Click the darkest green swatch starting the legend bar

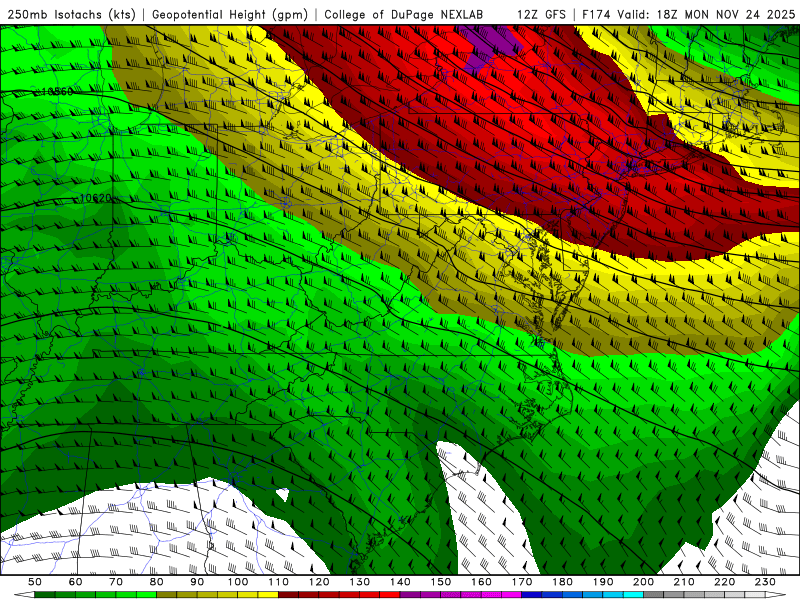[x=45, y=595]
